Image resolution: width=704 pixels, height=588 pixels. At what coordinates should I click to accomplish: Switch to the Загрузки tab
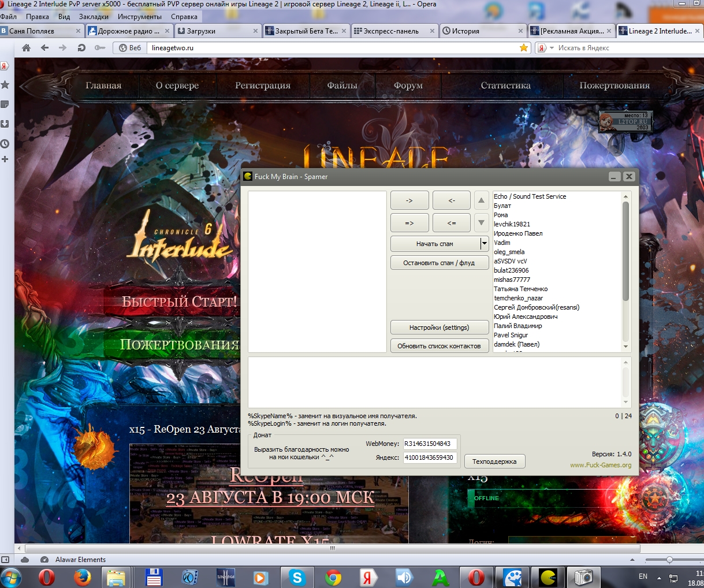click(218, 31)
